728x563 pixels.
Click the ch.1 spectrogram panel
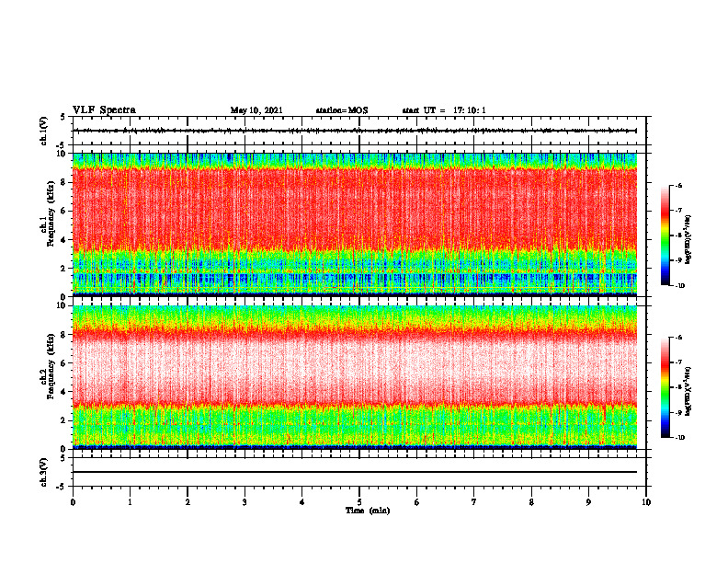[x=355, y=224]
